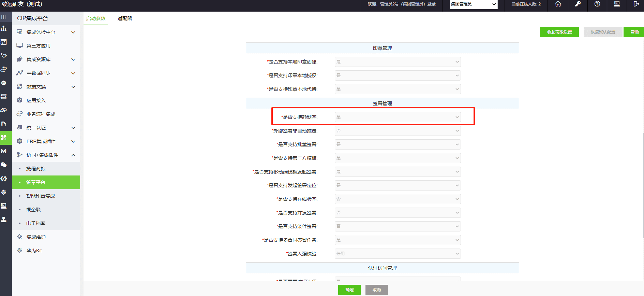
Task: Open the 是否支持印章本地授权 dropdown
Action: point(398,75)
